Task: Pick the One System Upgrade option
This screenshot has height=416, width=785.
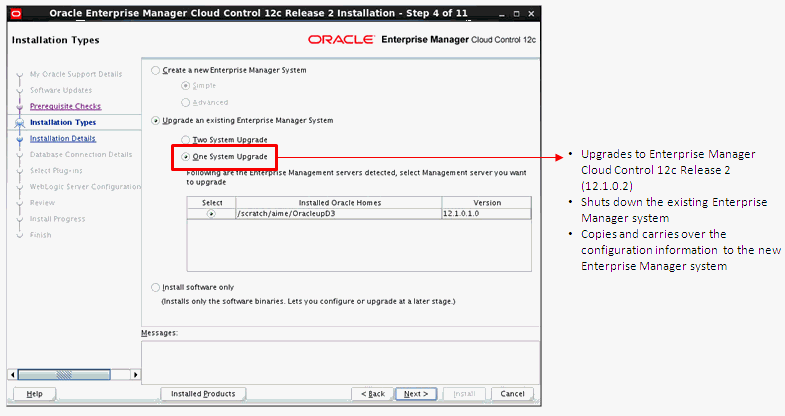Action: [x=186, y=157]
